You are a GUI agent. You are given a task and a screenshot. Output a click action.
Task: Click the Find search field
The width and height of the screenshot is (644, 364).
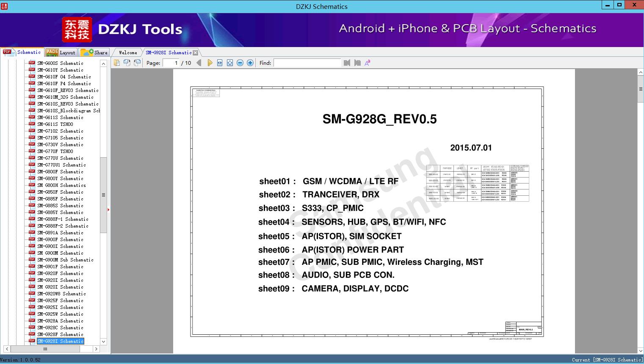[x=307, y=63]
